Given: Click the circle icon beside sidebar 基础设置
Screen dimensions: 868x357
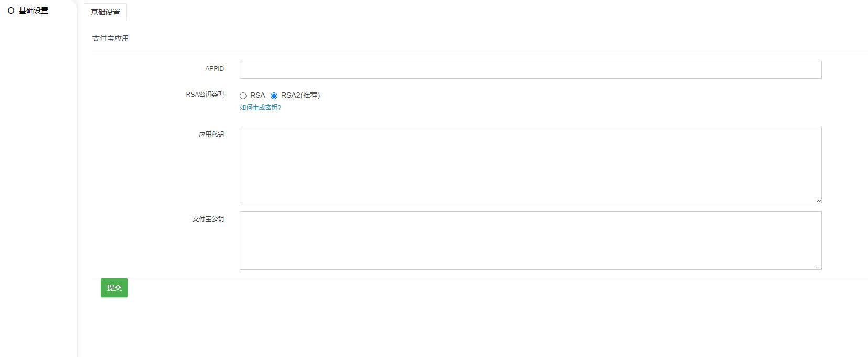Looking at the screenshot, I should 11,10.
